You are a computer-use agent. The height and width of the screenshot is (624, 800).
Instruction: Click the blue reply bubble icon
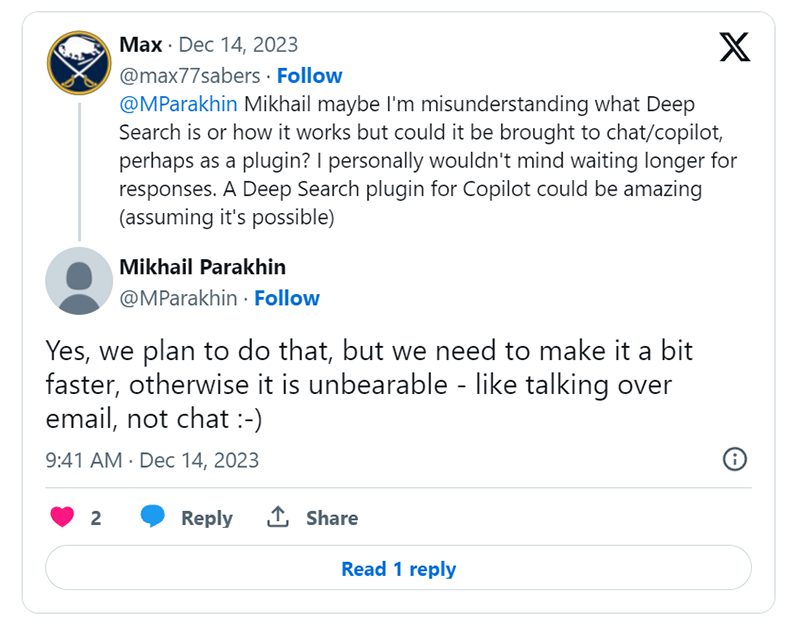click(x=153, y=517)
